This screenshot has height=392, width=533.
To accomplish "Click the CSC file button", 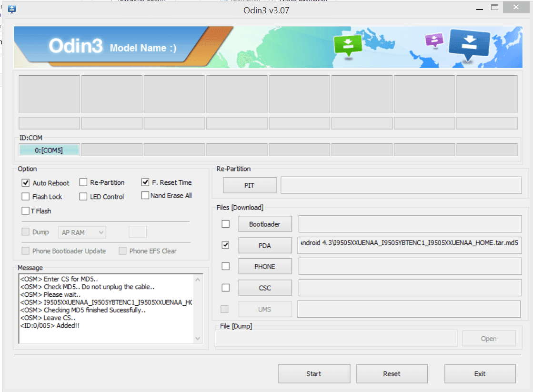I will coord(265,288).
